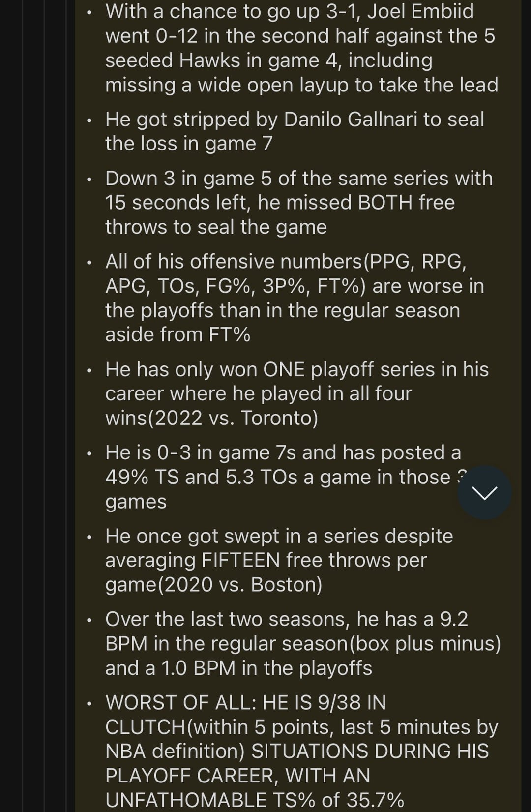The image size is (531, 812).
Task: Click the bullet about 9.2 BPM regular season
Action: point(302,643)
